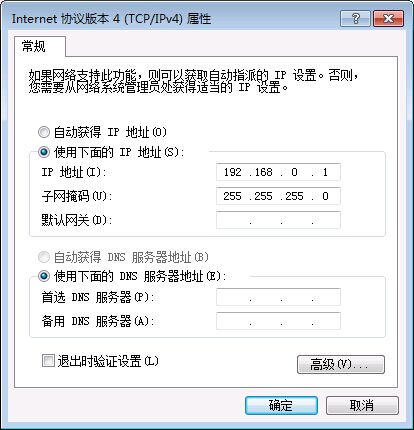The height and width of the screenshot is (430, 414).
Task: Open the 高级 advanced settings button
Action: [341, 364]
